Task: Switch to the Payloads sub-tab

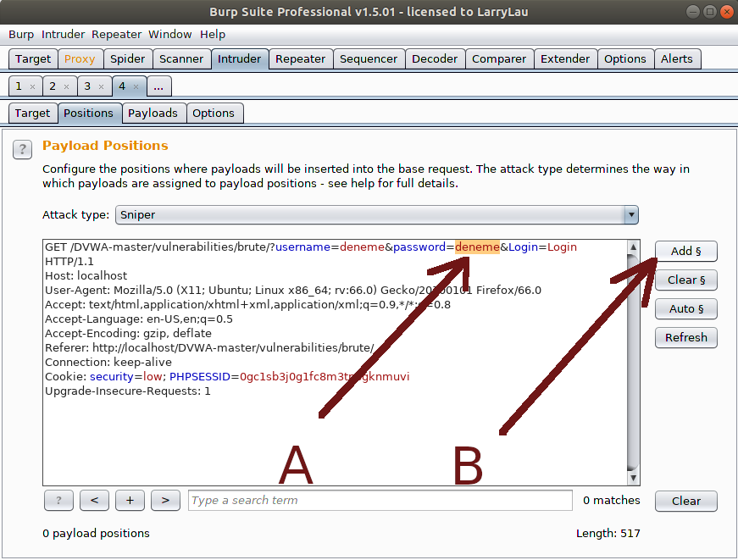Action: 153,114
